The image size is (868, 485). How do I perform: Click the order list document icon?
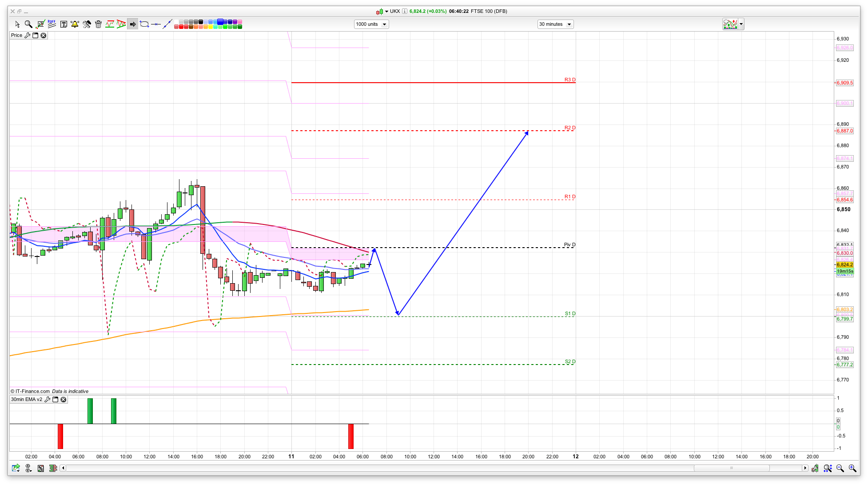click(41, 468)
